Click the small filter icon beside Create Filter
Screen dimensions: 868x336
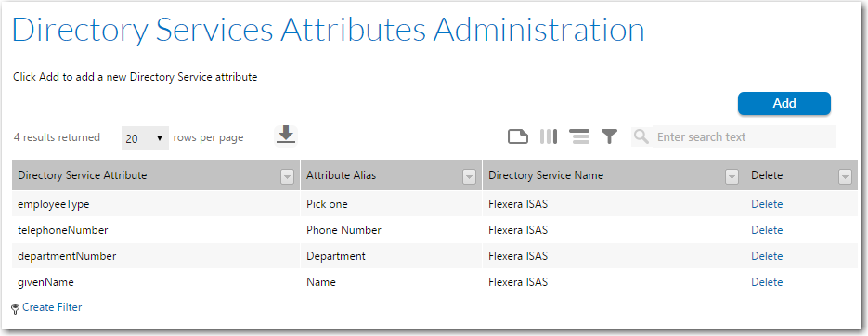[x=16, y=309]
